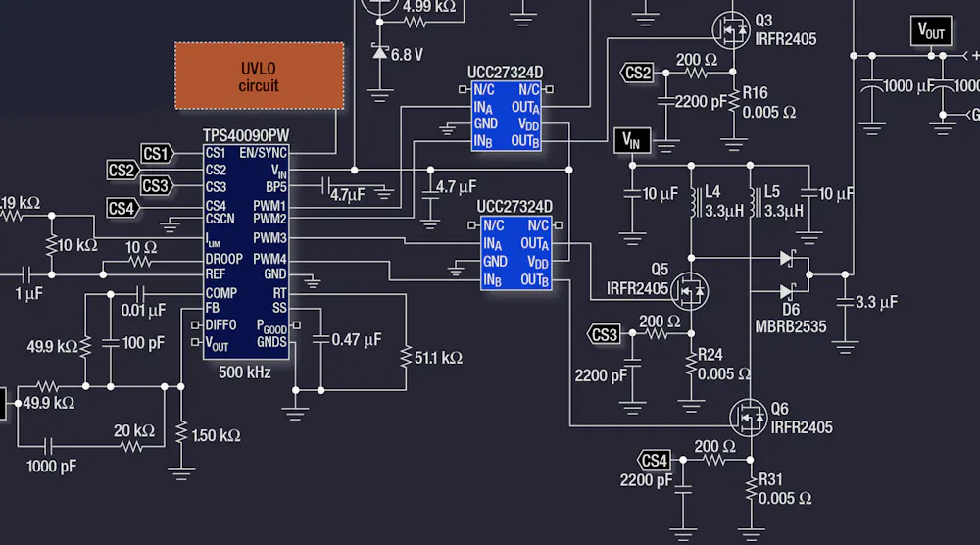The height and width of the screenshot is (545, 980).
Task: Click the 4.99 kΩ resistor label
Action: [429, 7]
